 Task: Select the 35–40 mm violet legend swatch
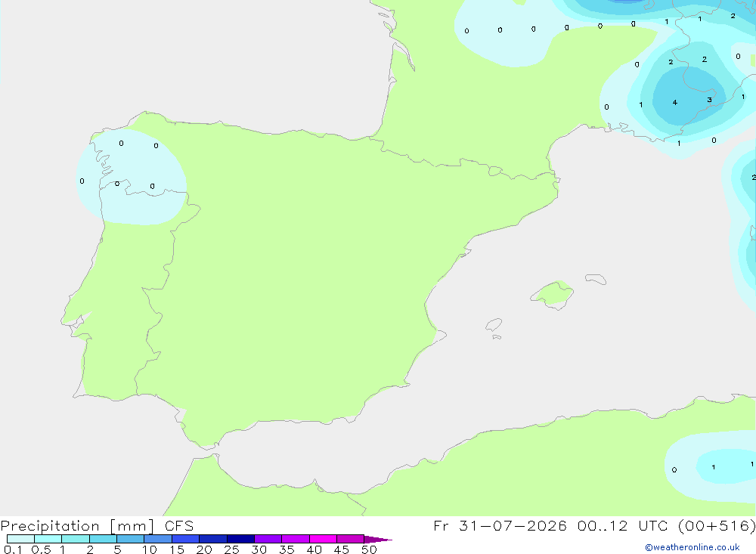tap(296, 539)
